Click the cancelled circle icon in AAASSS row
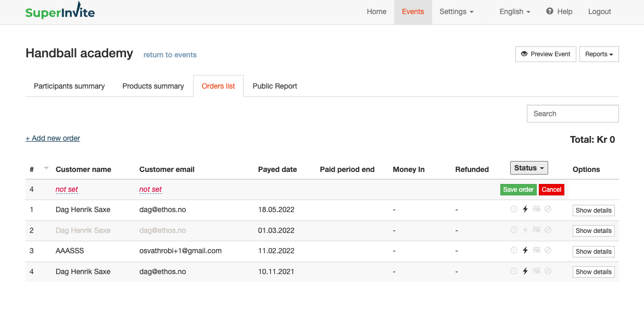 [548, 250]
